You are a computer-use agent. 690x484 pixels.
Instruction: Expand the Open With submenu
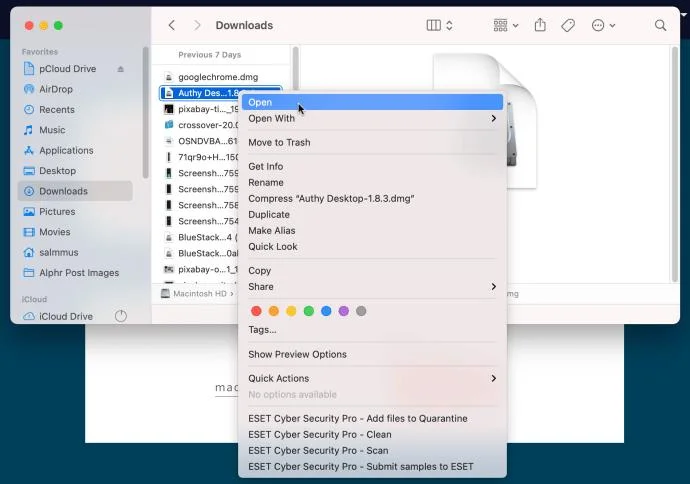tap(372, 118)
